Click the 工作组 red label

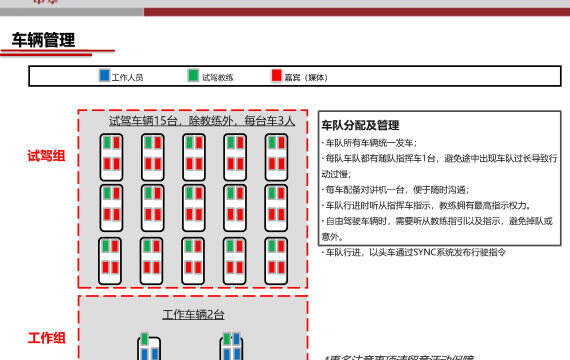[47, 337]
